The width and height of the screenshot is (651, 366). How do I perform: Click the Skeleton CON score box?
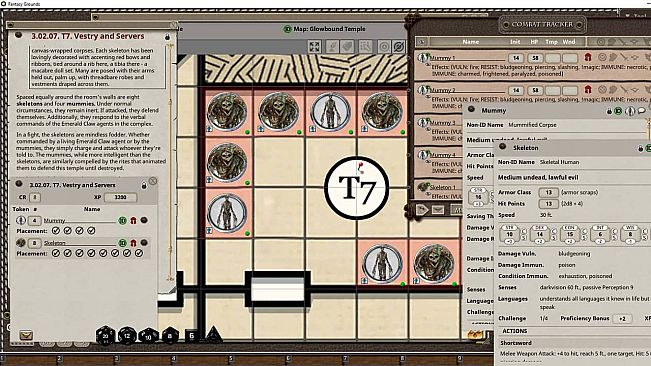pos(570,234)
